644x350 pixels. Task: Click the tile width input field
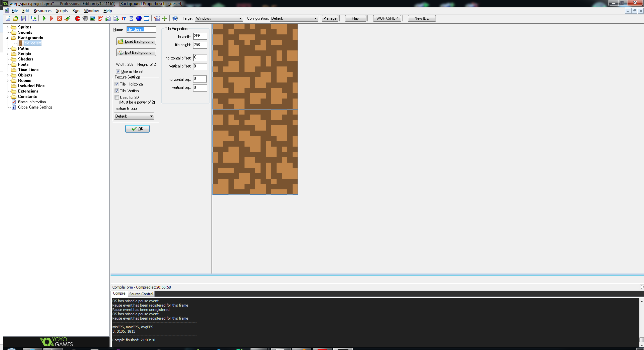pyautogui.click(x=200, y=36)
